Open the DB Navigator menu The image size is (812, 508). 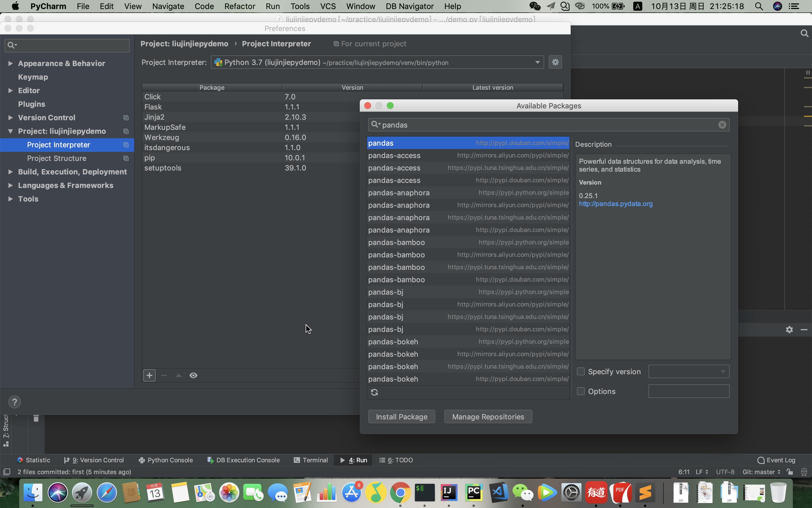409,6
